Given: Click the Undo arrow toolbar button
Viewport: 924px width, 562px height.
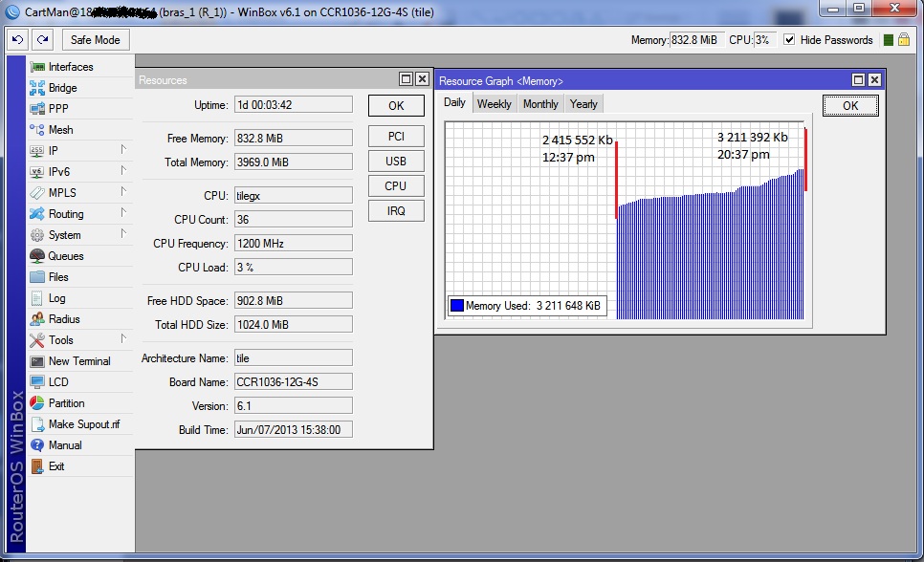Looking at the screenshot, I should pos(17,39).
